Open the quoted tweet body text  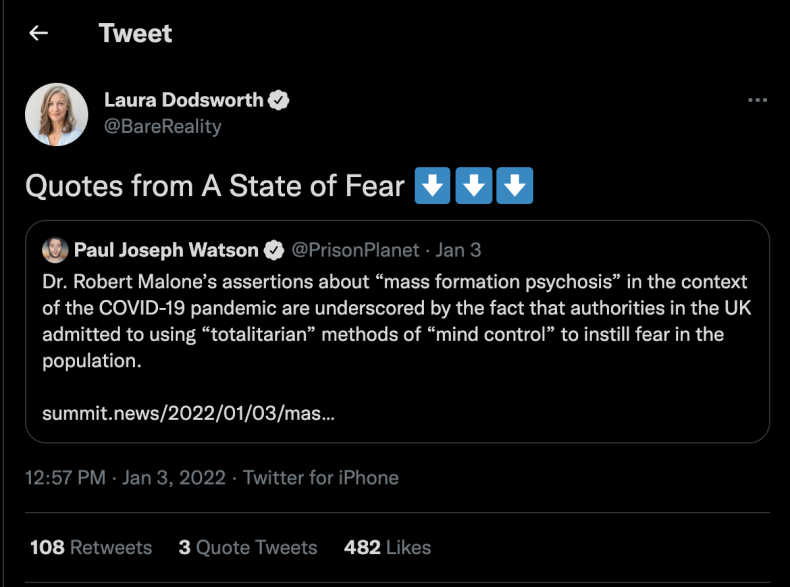point(394,321)
